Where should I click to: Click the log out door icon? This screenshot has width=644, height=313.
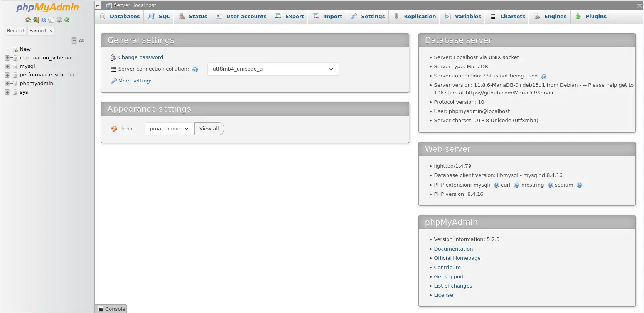coord(36,20)
